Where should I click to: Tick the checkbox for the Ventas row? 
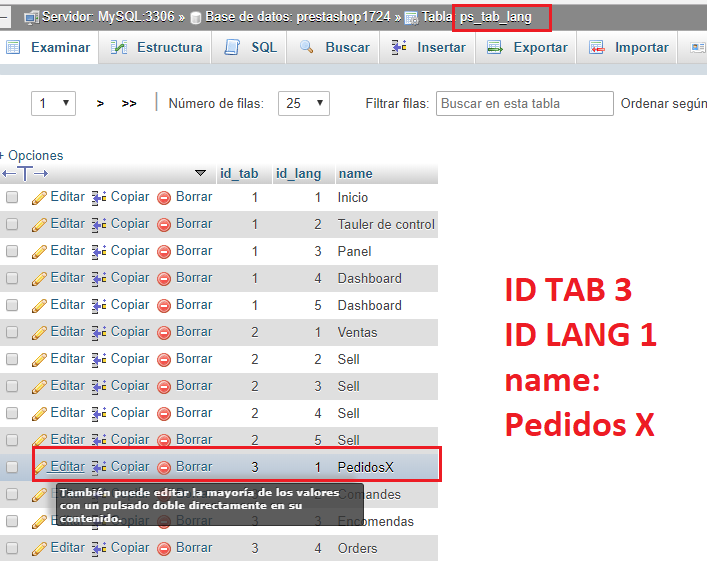point(12,332)
